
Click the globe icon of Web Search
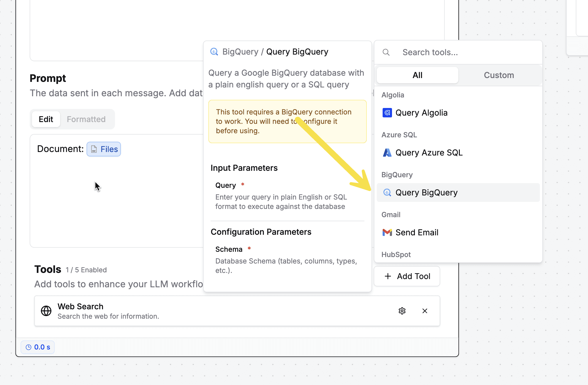(x=46, y=311)
